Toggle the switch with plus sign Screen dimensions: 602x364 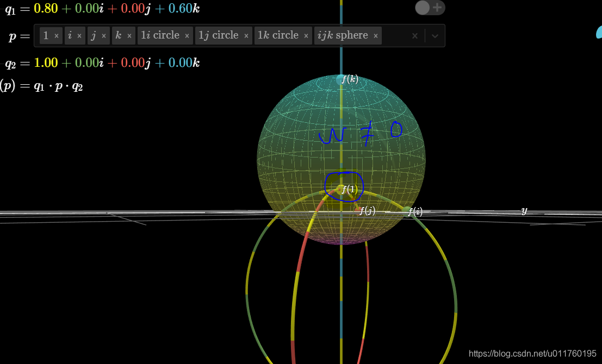(430, 8)
